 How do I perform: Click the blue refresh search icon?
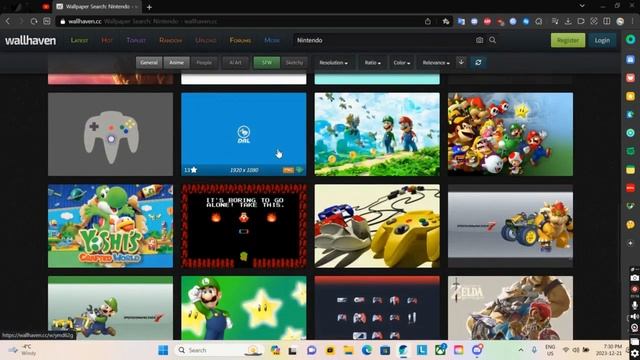[478, 62]
